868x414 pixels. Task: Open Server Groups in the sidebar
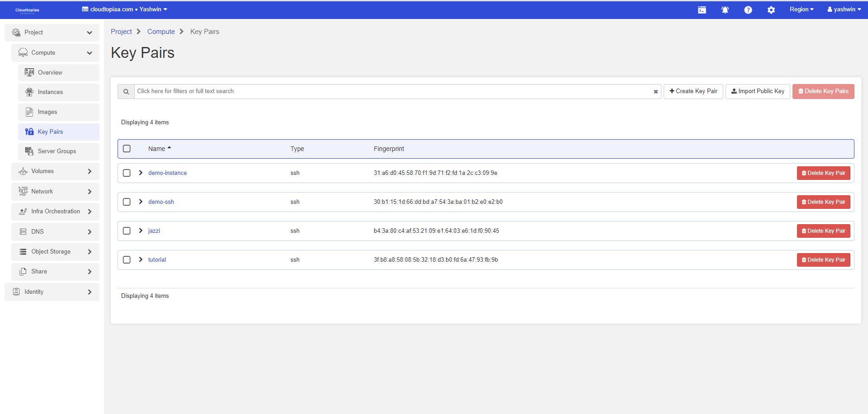pyautogui.click(x=57, y=151)
